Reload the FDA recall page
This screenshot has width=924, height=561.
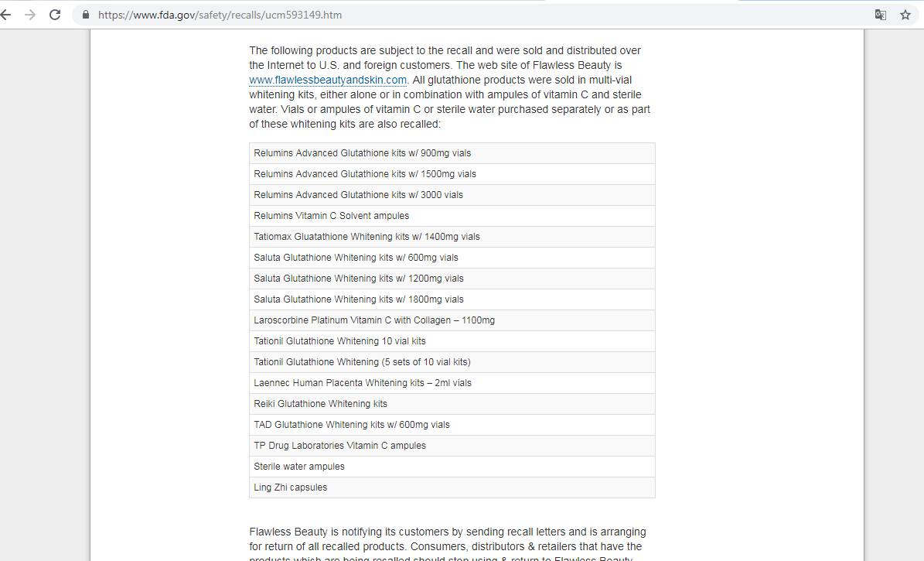tap(55, 15)
